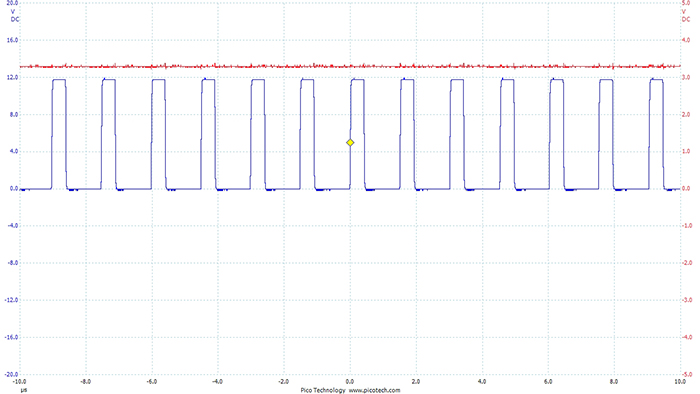Click the red voltage axis "-5.0" label

point(687,374)
